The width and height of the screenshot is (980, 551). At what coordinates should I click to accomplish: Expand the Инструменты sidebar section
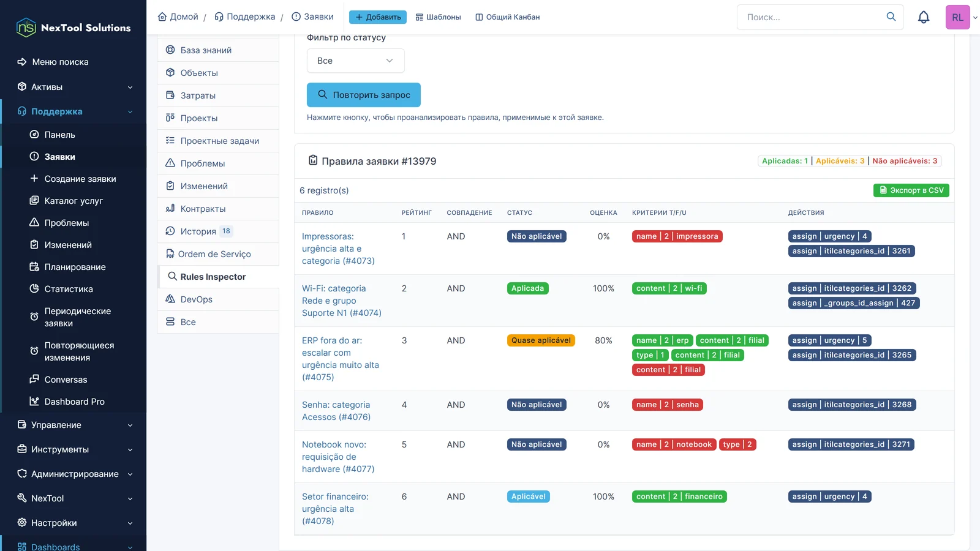73,449
